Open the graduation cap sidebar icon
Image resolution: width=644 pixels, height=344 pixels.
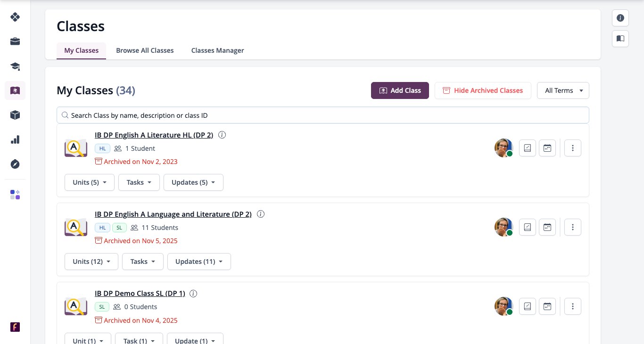(x=15, y=66)
